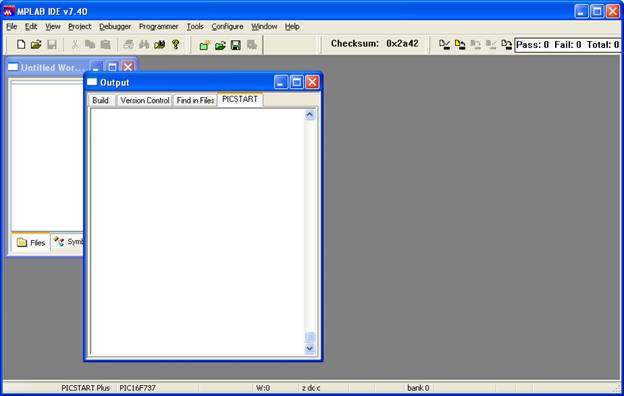Image resolution: width=624 pixels, height=396 pixels.
Task: Click the New File toolbar icon
Action: click(21, 44)
